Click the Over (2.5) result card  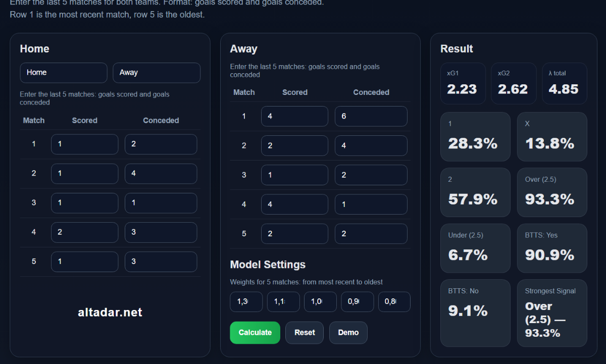551,192
